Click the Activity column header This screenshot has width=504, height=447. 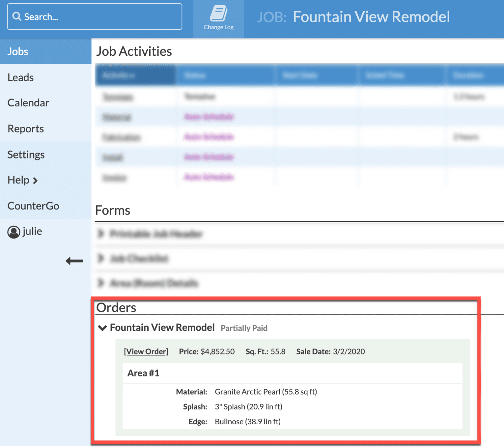(x=136, y=75)
